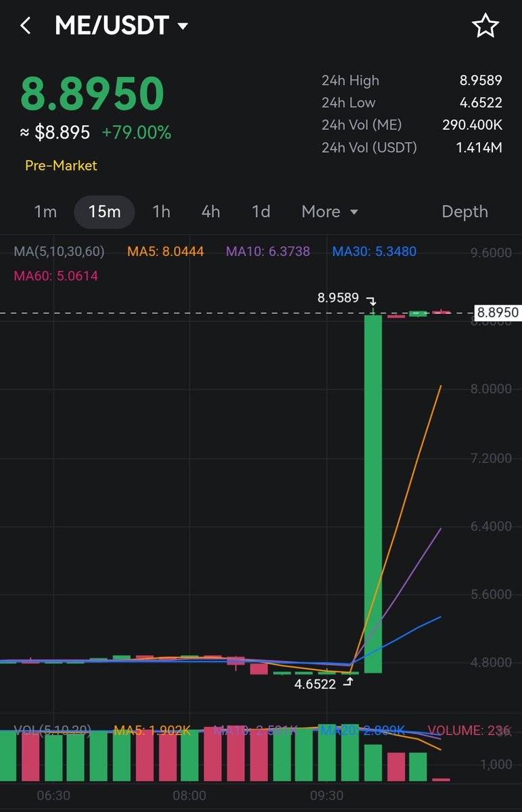
Task: Open VOL(5,10,20) indicator settings
Action: tap(53, 731)
